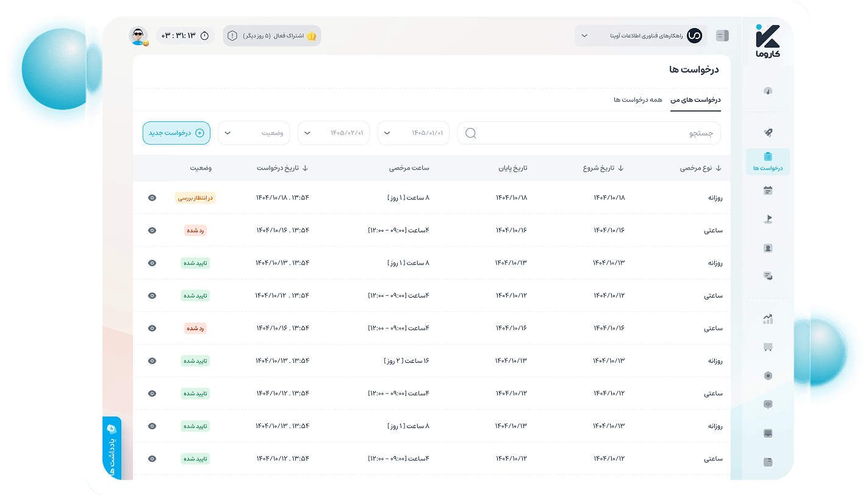The width and height of the screenshot is (868, 497).
Task: Open the calendar icon in sidebar
Action: click(768, 191)
